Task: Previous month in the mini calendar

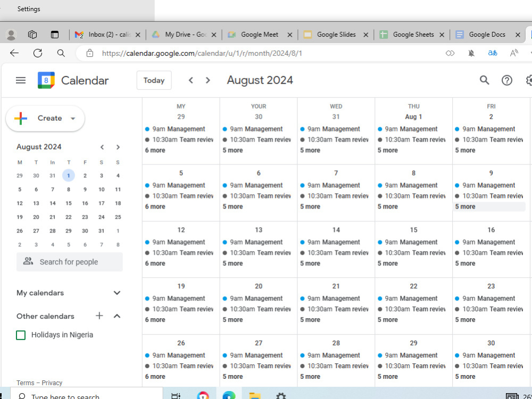Action: point(102,147)
